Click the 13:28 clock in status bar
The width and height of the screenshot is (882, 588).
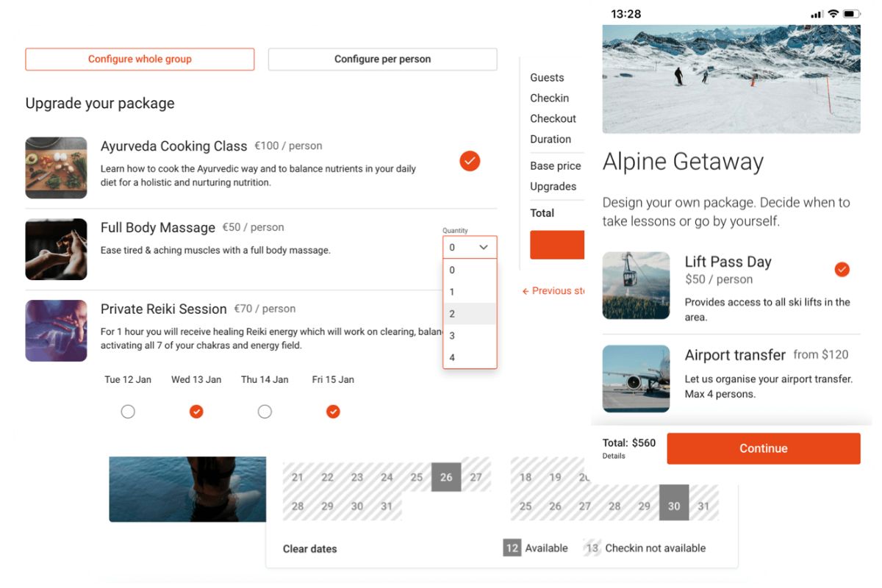[x=626, y=14]
